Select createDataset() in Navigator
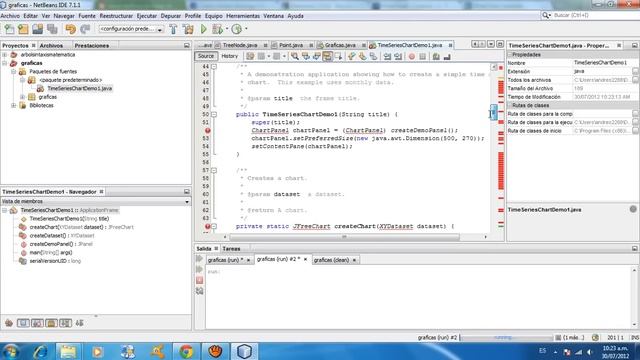Viewport: 640px width, 360px height. tap(61, 236)
